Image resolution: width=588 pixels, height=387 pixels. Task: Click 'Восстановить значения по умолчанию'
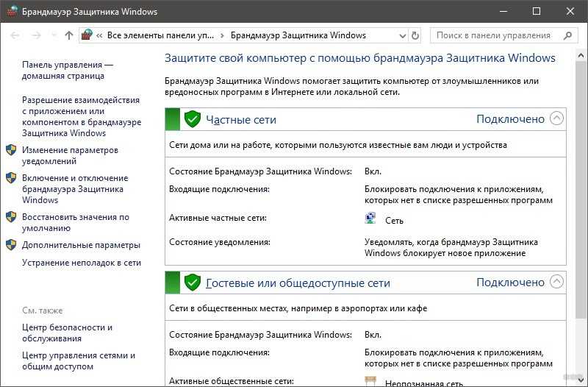click(76, 222)
